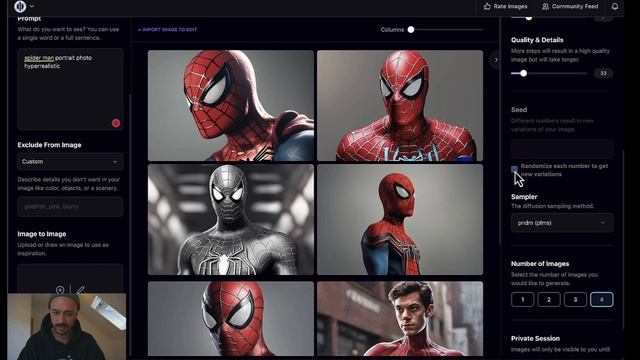
Task: Click the red circle icon in the prompt box
Action: tap(116, 123)
